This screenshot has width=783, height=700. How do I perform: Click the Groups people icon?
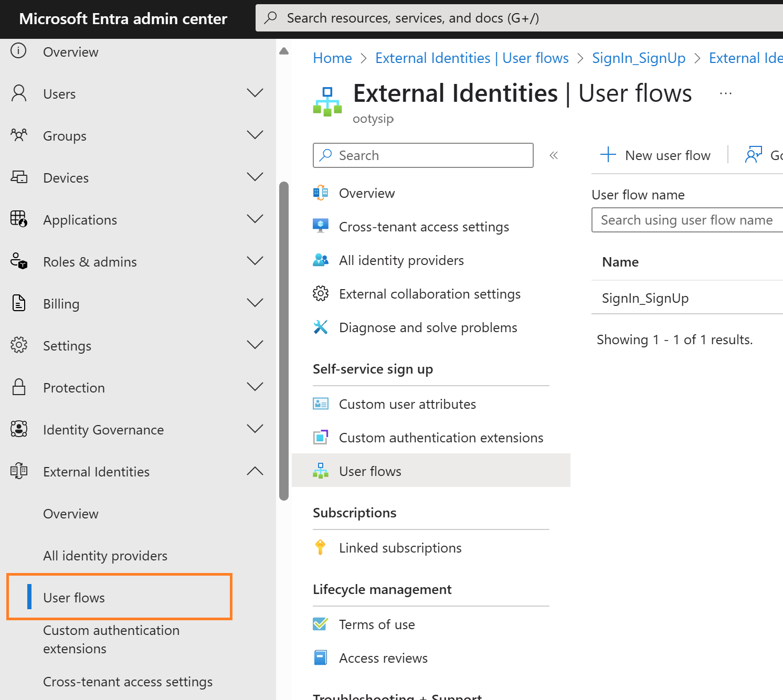(x=19, y=135)
